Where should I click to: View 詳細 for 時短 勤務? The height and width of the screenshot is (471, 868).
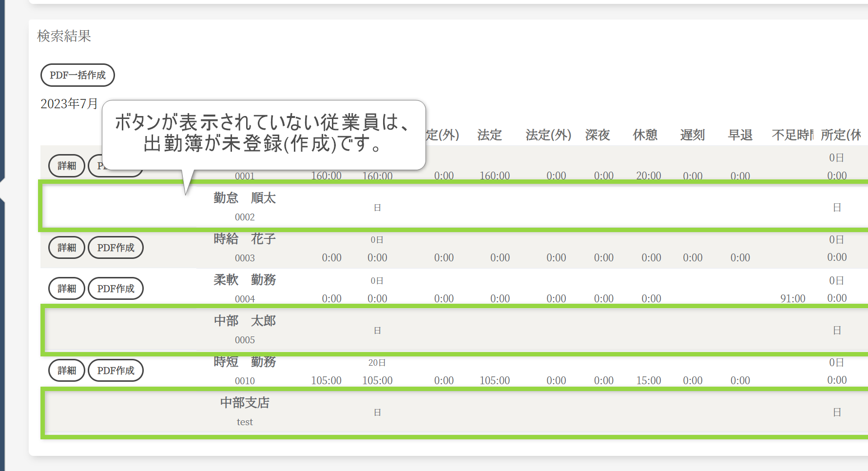(x=67, y=371)
